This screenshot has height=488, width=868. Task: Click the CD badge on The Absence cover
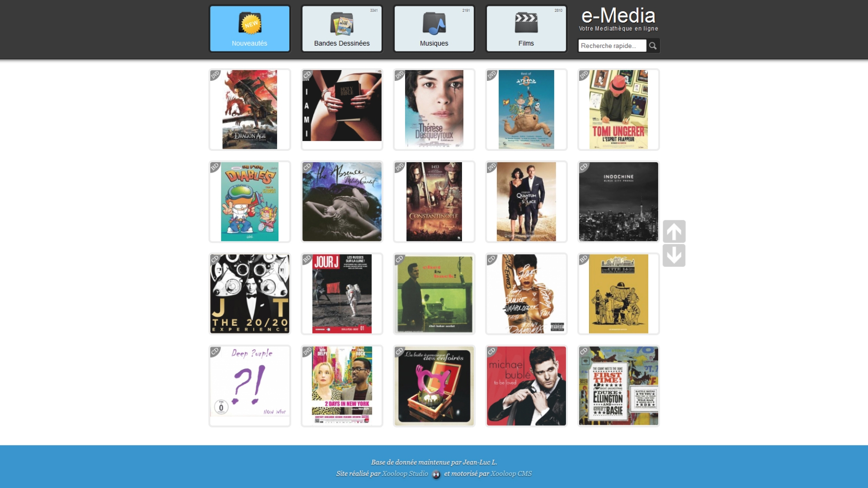[x=307, y=167]
